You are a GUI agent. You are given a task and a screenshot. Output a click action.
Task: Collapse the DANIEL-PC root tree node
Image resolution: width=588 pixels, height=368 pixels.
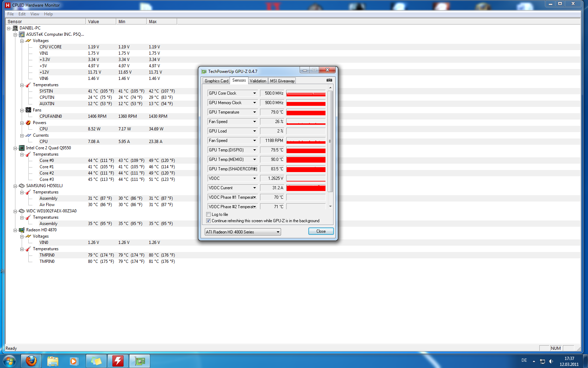point(9,28)
